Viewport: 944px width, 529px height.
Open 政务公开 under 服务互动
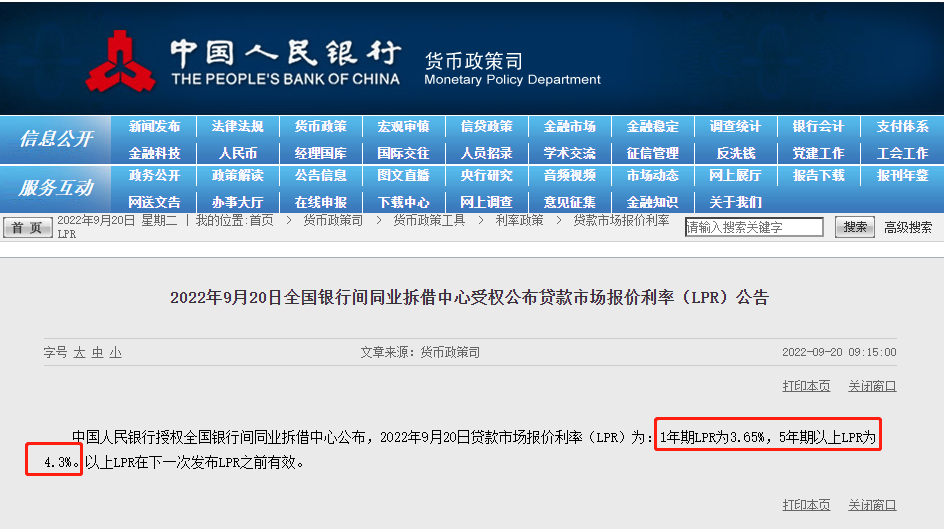coord(154,175)
